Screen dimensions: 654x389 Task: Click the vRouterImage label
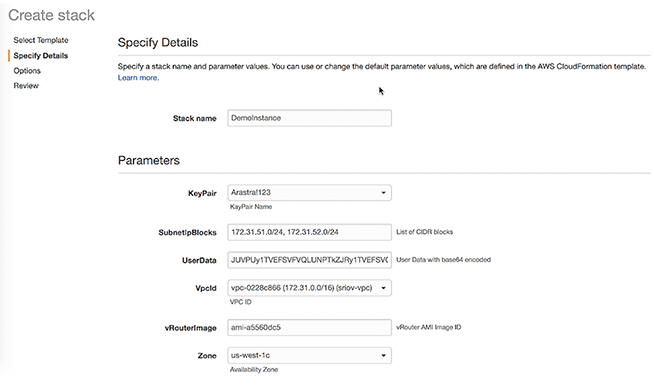[191, 328]
